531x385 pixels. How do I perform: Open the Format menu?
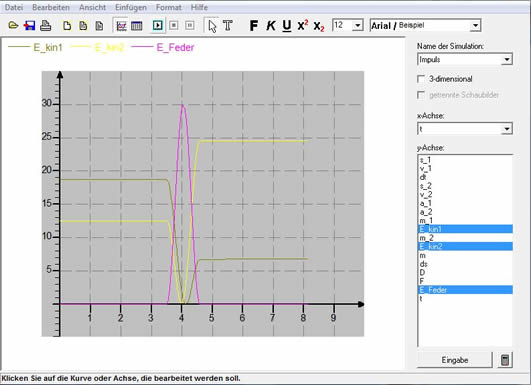[168, 7]
